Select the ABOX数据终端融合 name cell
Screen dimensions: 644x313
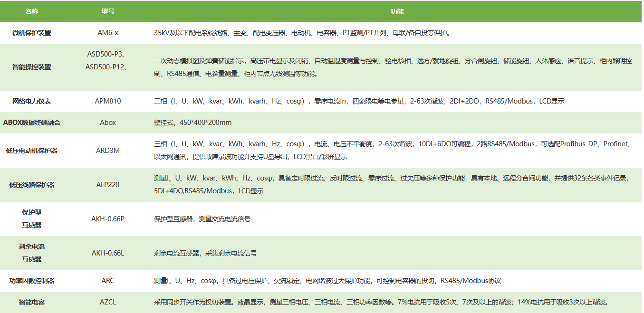(x=32, y=123)
